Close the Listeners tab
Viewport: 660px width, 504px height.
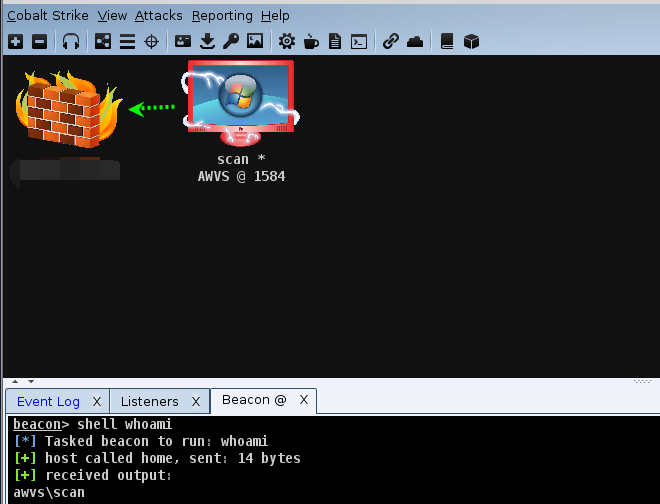coord(196,402)
